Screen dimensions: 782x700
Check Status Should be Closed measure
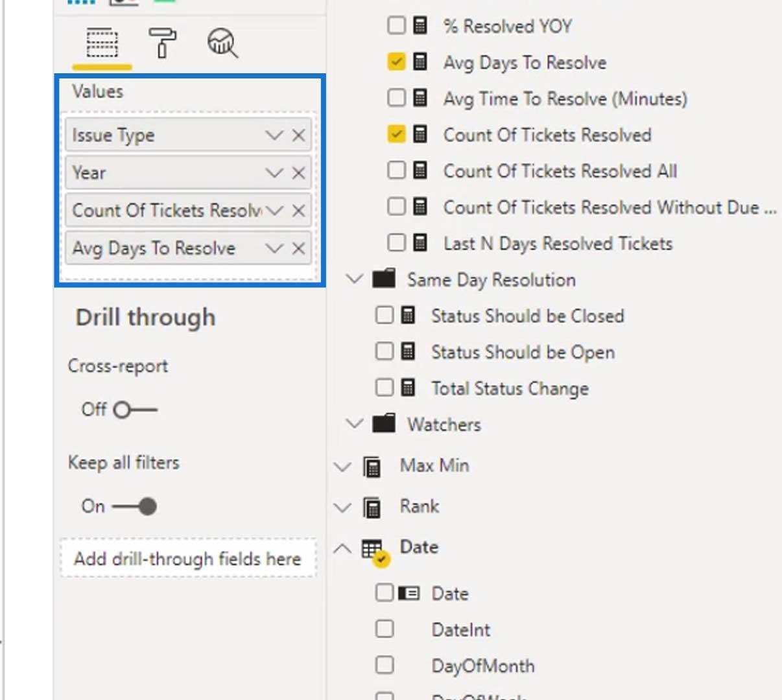pos(385,315)
